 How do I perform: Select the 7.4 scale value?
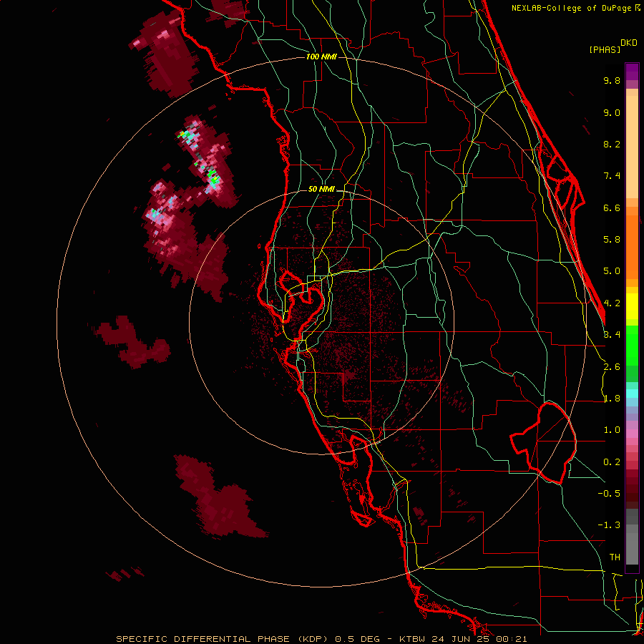pyautogui.click(x=612, y=176)
